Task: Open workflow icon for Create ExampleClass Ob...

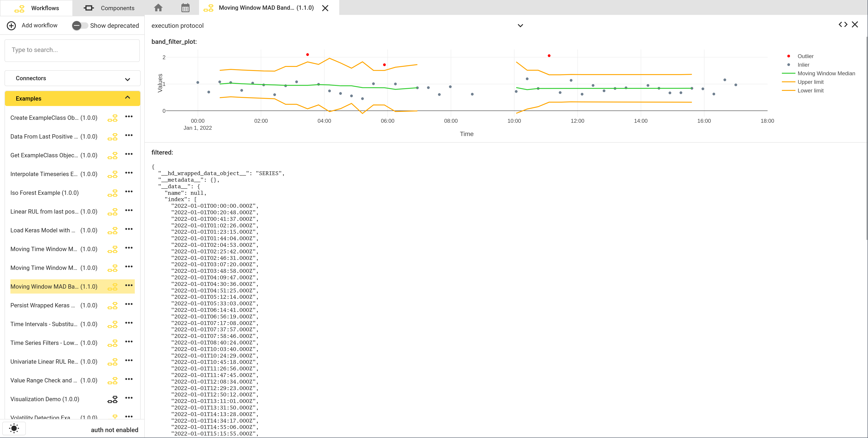Action: click(x=113, y=118)
